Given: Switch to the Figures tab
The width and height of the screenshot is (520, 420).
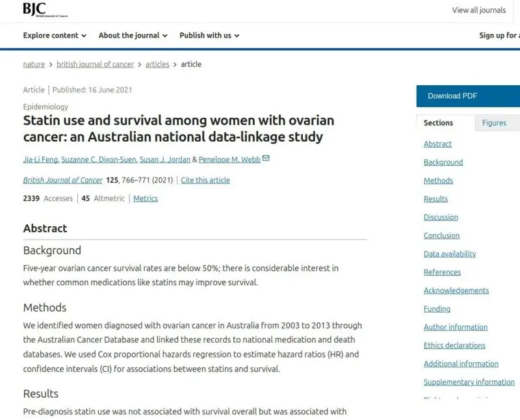Looking at the screenshot, I should click(x=497, y=123).
